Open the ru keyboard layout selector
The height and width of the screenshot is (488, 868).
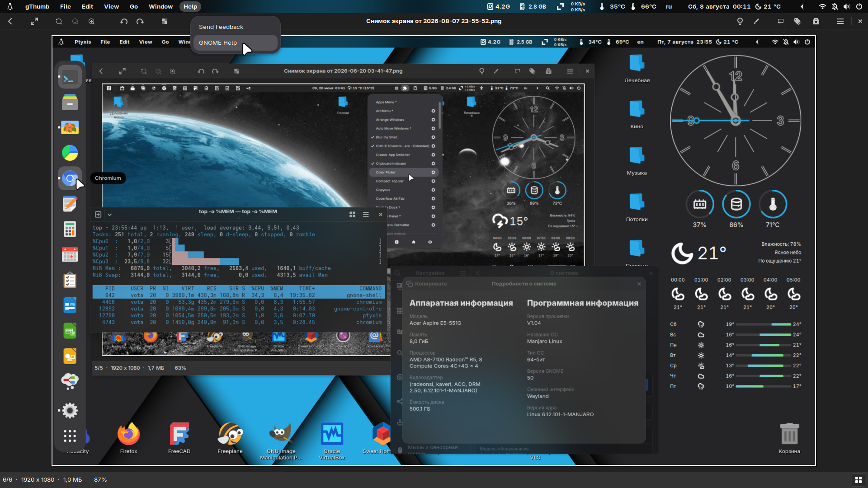[669, 7]
